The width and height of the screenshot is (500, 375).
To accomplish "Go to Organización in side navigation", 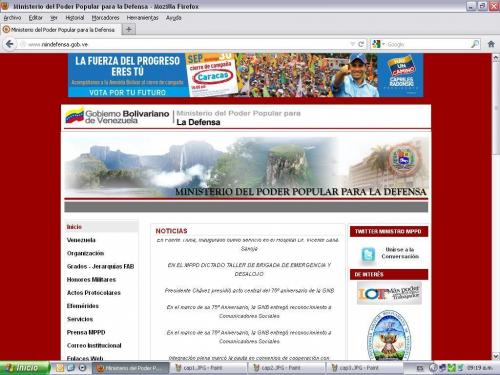I will click(85, 253).
